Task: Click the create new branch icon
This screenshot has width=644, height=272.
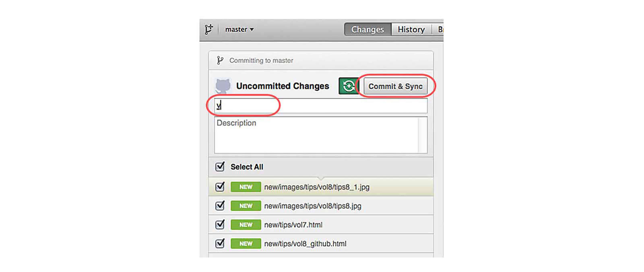Action: pos(208,30)
